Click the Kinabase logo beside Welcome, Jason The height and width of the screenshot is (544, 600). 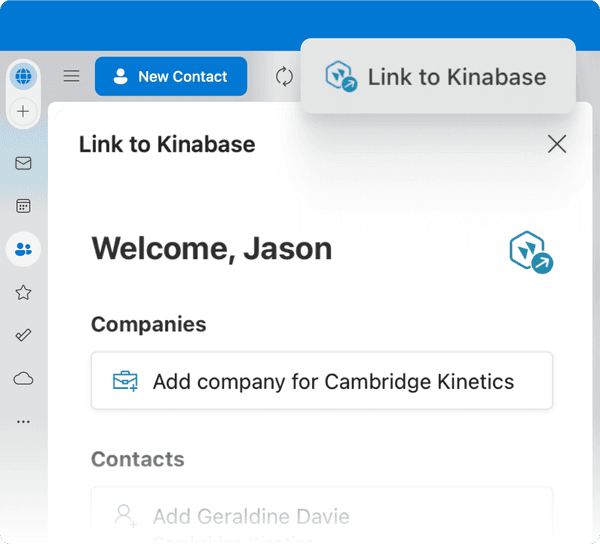531,252
